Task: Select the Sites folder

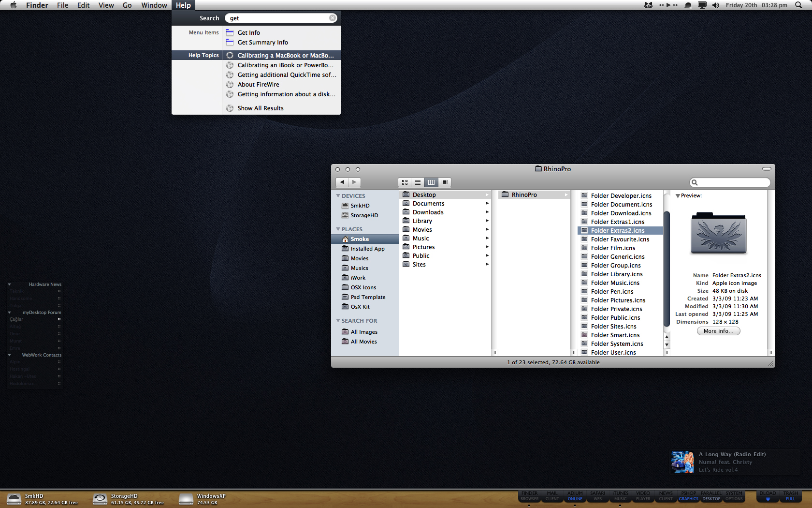Action: [445, 265]
